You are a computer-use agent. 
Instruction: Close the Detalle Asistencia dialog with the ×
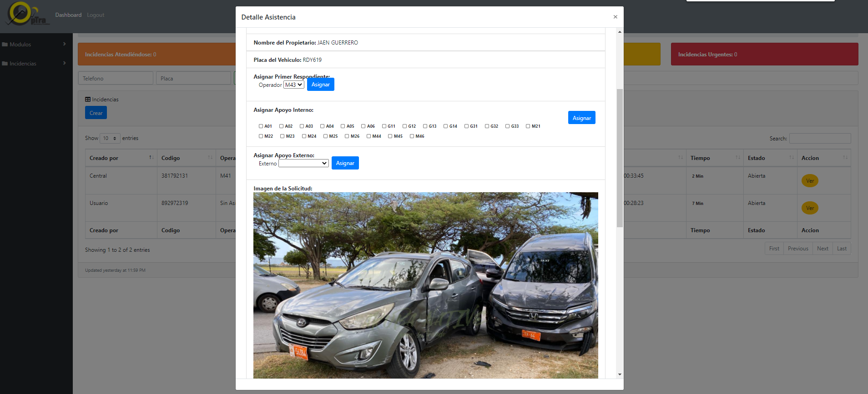[x=615, y=17]
